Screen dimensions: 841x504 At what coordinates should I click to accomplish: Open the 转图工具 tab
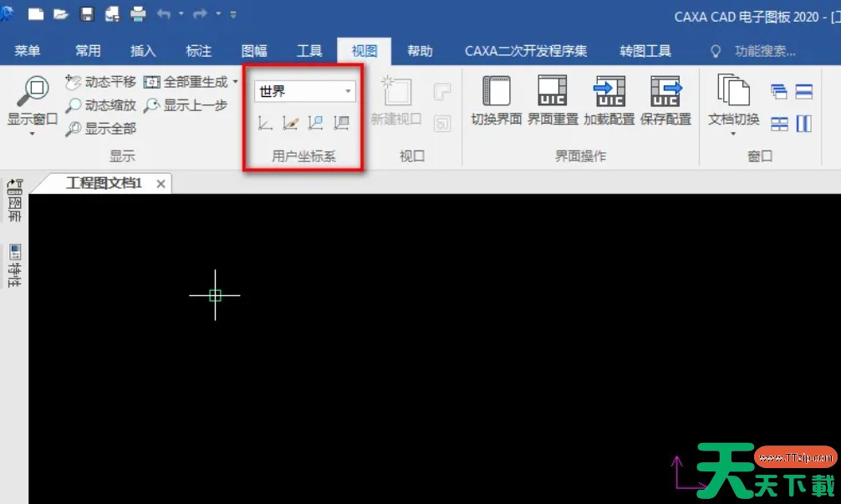coord(645,51)
